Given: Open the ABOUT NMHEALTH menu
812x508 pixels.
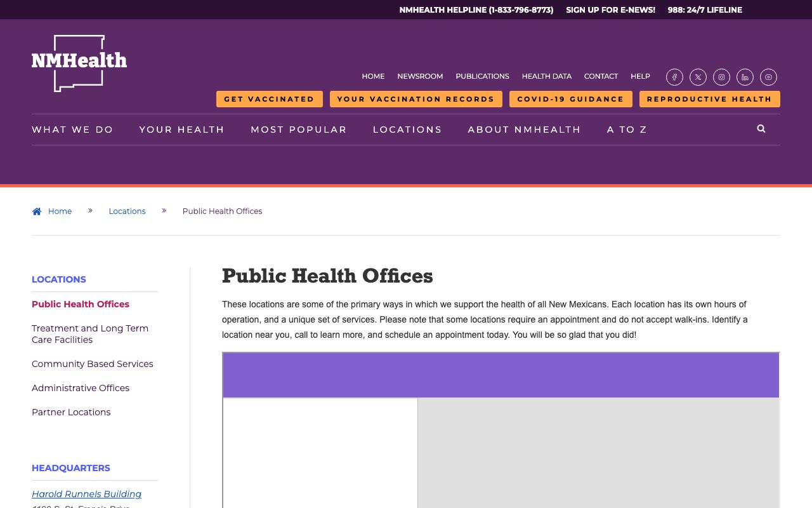Looking at the screenshot, I should [524, 130].
